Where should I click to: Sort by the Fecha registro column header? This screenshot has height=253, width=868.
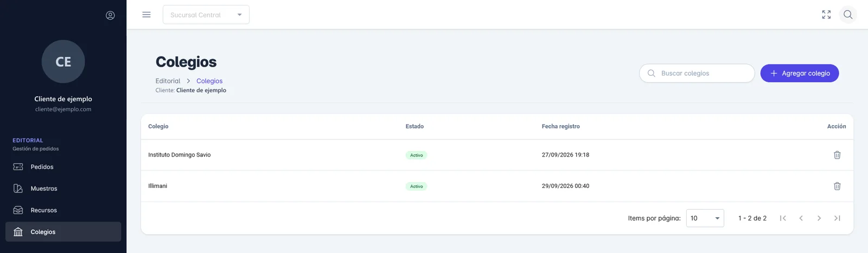tap(560, 126)
